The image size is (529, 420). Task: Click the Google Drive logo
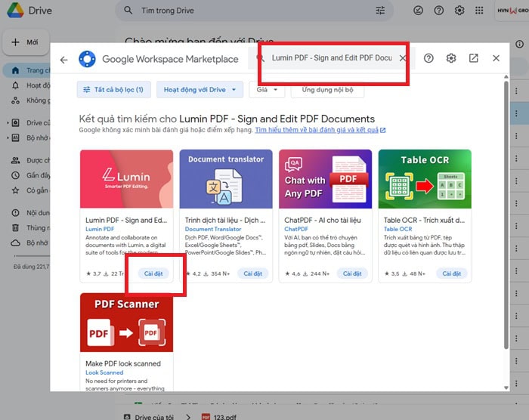tap(15, 11)
